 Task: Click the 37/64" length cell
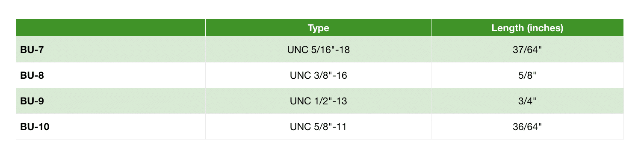(x=527, y=50)
